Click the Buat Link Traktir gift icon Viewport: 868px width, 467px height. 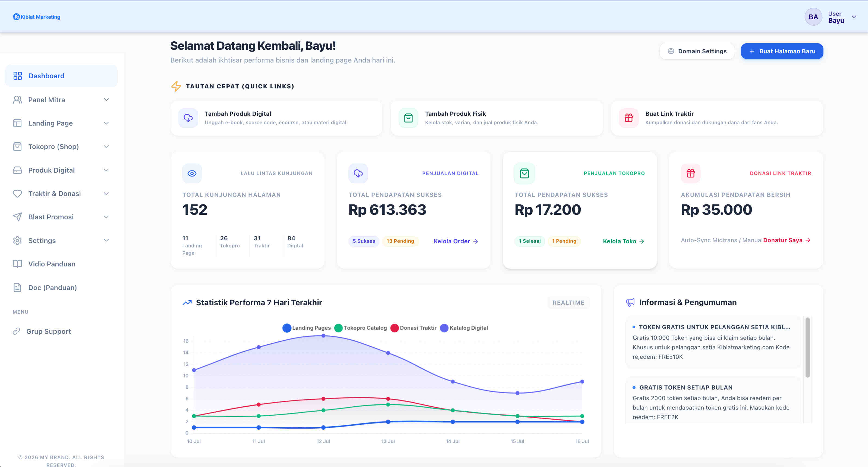[628, 118]
